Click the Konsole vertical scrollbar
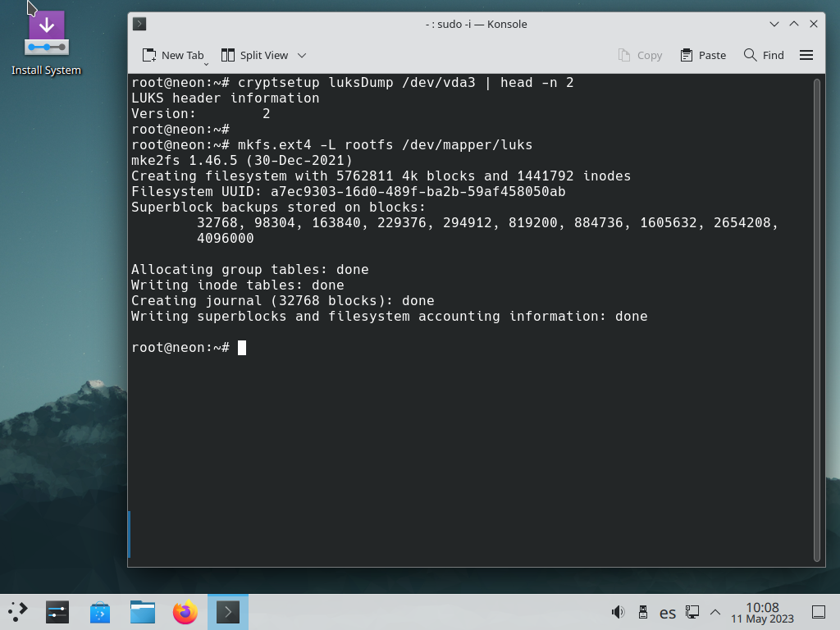The image size is (840, 630). (x=817, y=320)
